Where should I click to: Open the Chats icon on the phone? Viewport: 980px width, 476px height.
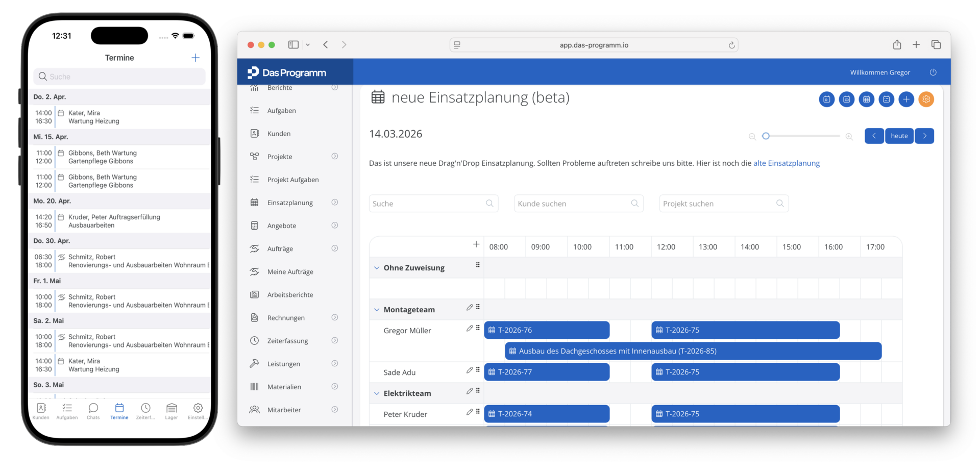point(93,408)
